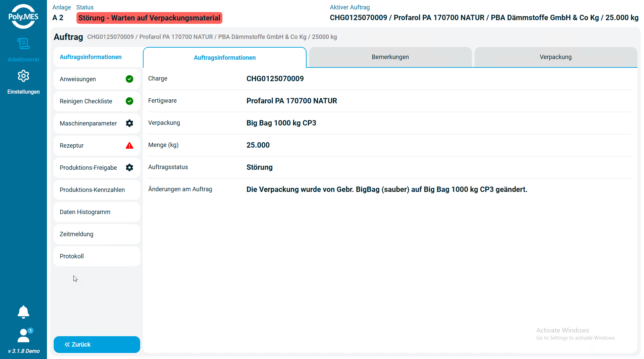The width and height of the screenshot is (644, 359).
Task: Select Auftragsinformationen in left menu
Action: click(97, 57)
